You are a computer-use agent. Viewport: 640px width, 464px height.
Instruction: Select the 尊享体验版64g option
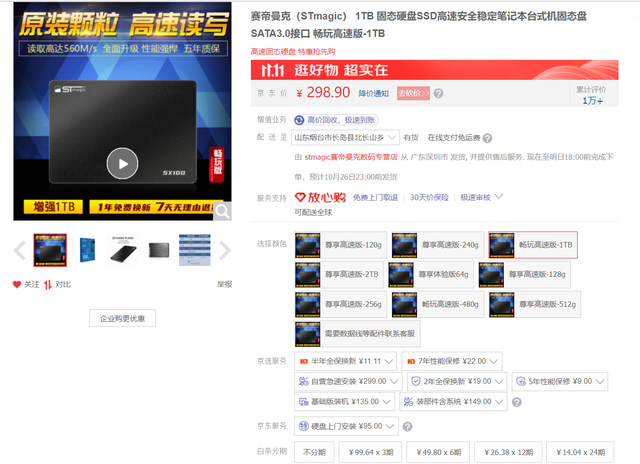point(431,274)
